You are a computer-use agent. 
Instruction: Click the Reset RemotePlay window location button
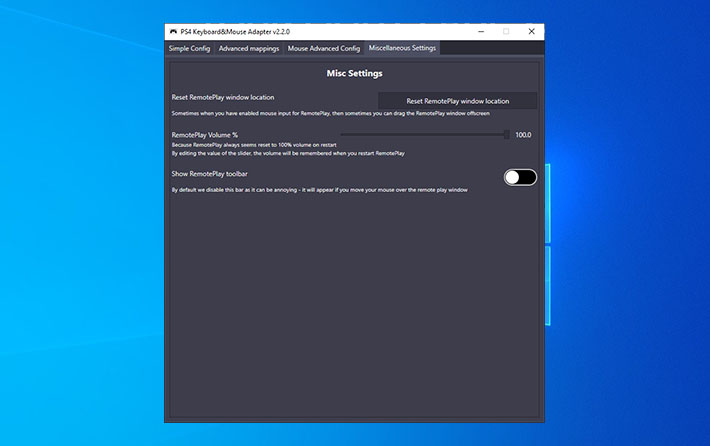coord(457,101)
